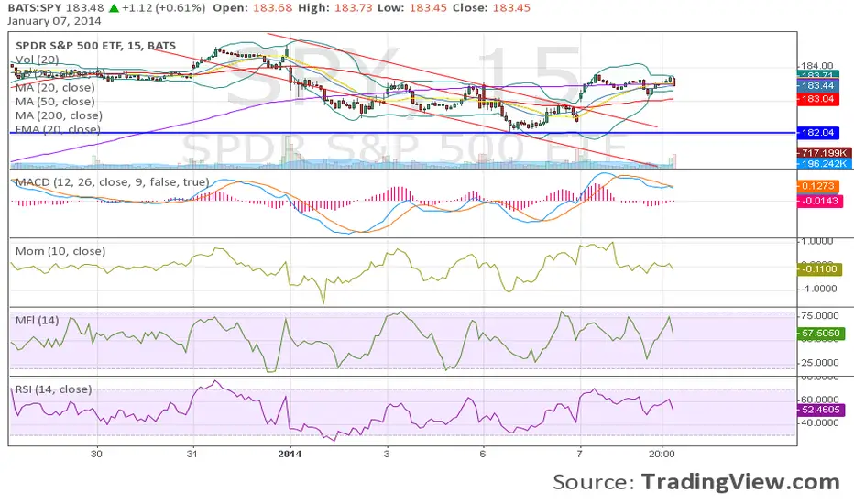Select the Mom (10, close) pane label
The image size is (854, 504).
pos(60,251)
